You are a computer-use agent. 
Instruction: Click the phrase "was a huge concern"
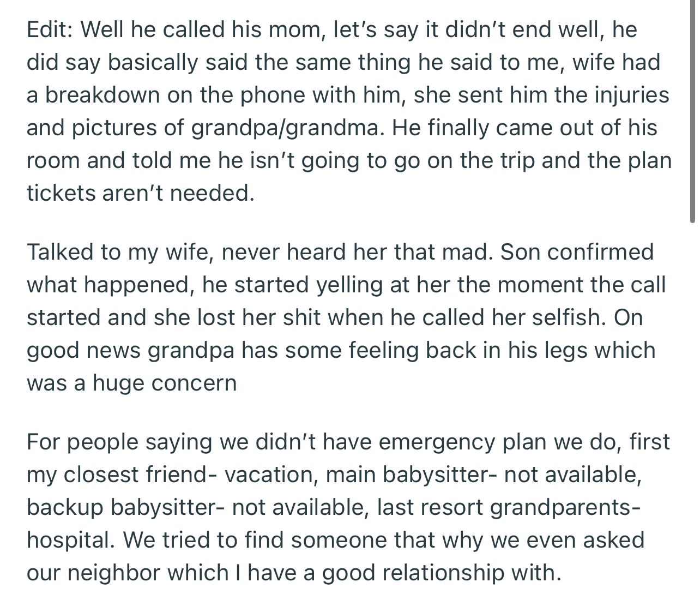(131, 383)
